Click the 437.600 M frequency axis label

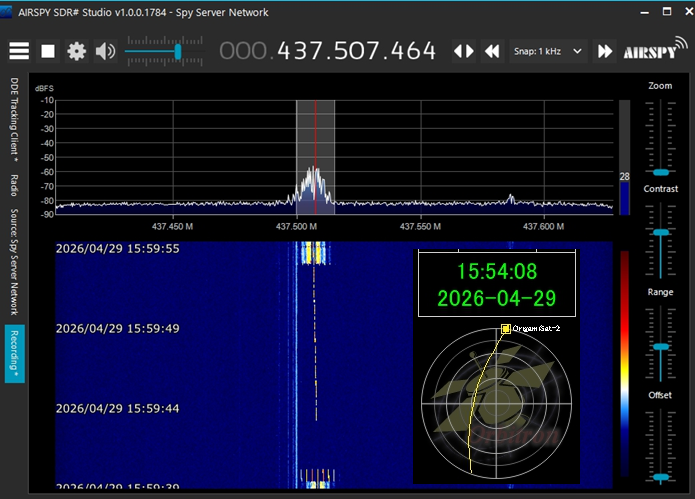tap(543, 226)
